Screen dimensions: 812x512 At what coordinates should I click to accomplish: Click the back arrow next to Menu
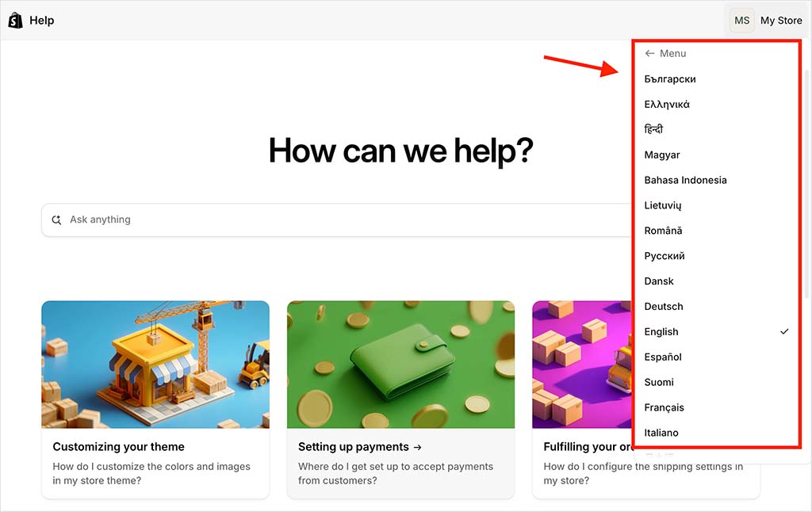[649, 53]
